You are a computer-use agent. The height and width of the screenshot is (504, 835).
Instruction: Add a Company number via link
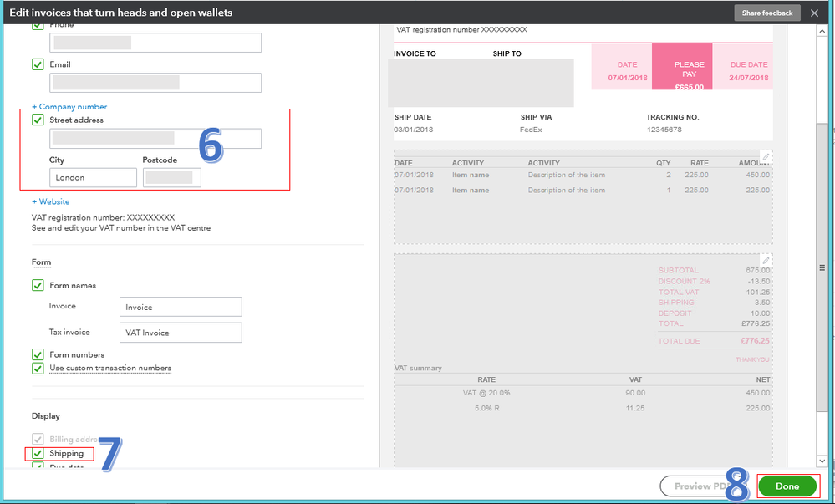tap(69, 106)
